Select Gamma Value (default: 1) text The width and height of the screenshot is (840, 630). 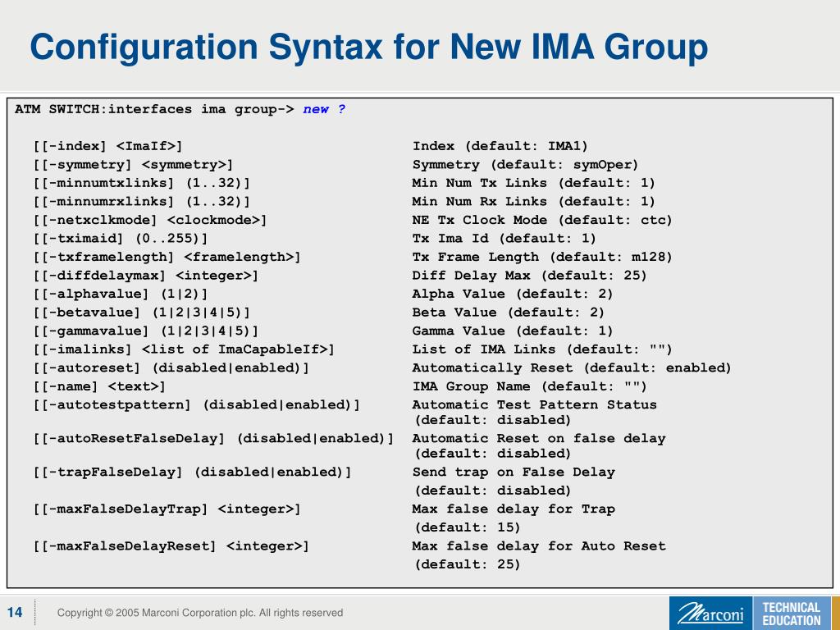[x=512, y=331]
